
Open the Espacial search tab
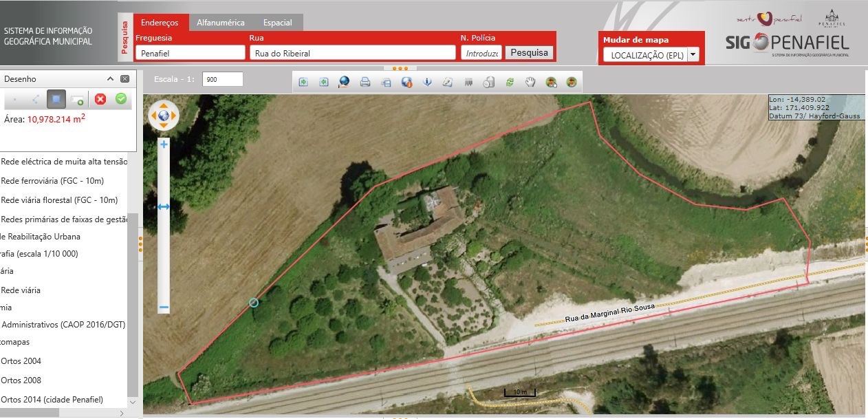[x=277, y=23]
